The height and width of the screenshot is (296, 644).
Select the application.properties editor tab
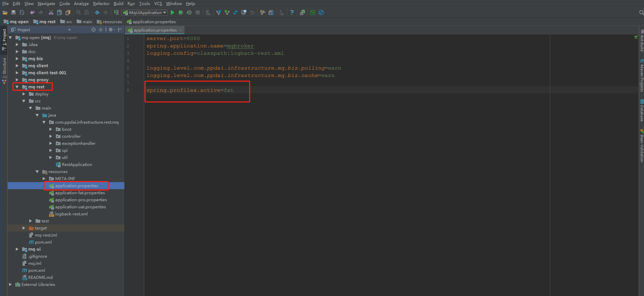point(155,30)
